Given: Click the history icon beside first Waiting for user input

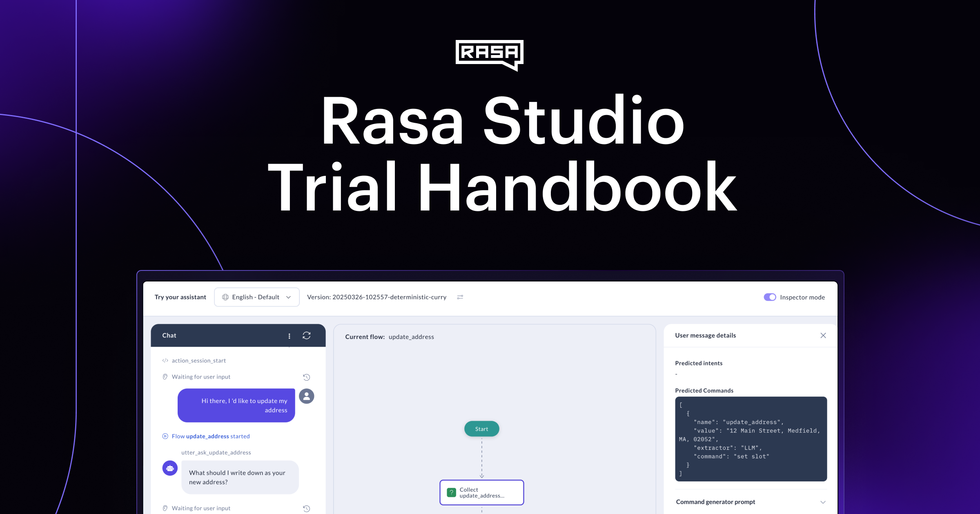Looking at the screenshot, I should click(307, 377).
